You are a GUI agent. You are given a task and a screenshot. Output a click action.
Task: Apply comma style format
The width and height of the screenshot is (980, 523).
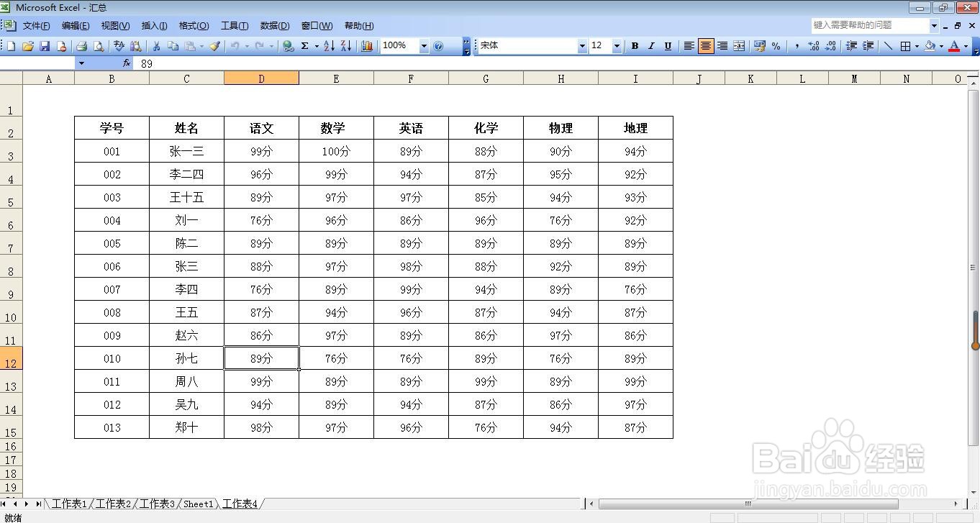click(797, 45)
